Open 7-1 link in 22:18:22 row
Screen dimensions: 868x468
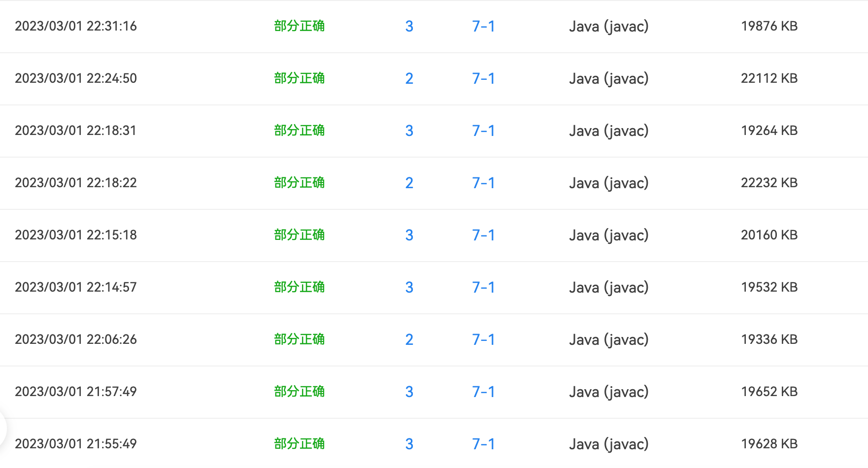click(x=483, y=183)
